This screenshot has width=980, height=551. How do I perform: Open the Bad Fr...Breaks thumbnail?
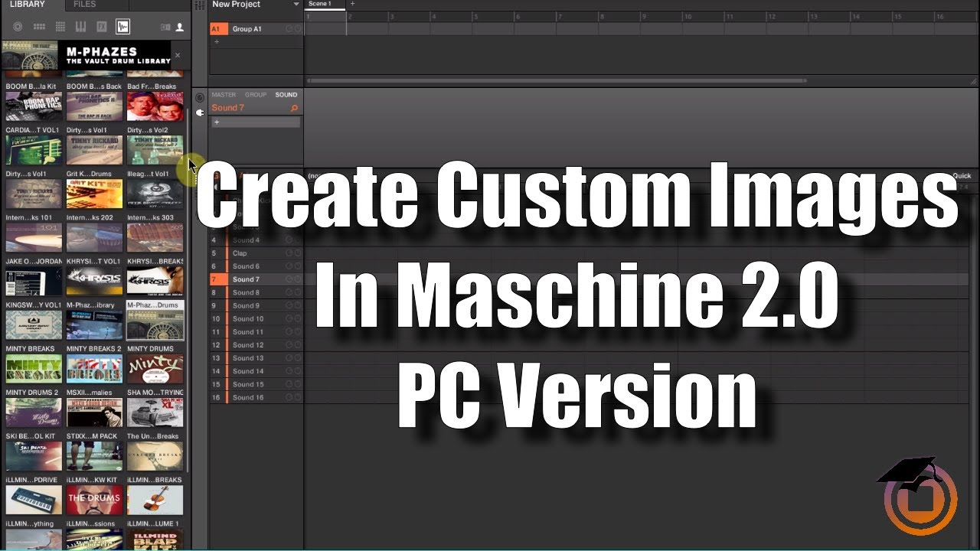click(155, 106)
